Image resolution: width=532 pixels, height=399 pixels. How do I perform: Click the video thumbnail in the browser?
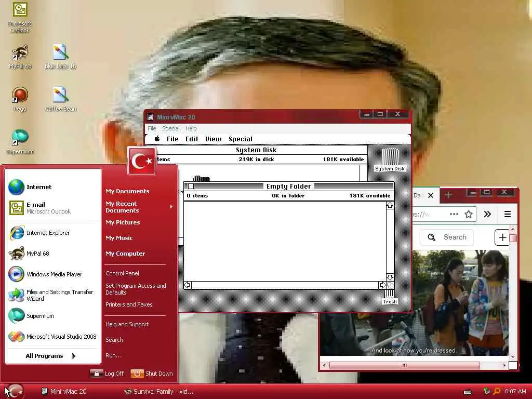tap(460, 303)
